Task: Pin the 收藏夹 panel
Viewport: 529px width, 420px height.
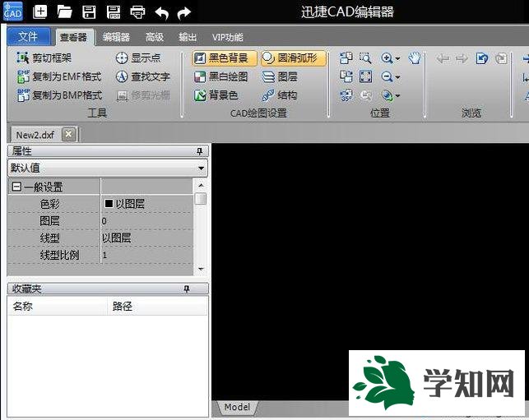Action: coord(187,288)
